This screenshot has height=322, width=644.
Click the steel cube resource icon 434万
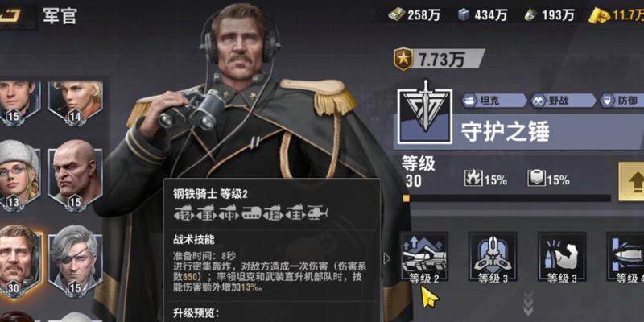(x=464, y=15)
